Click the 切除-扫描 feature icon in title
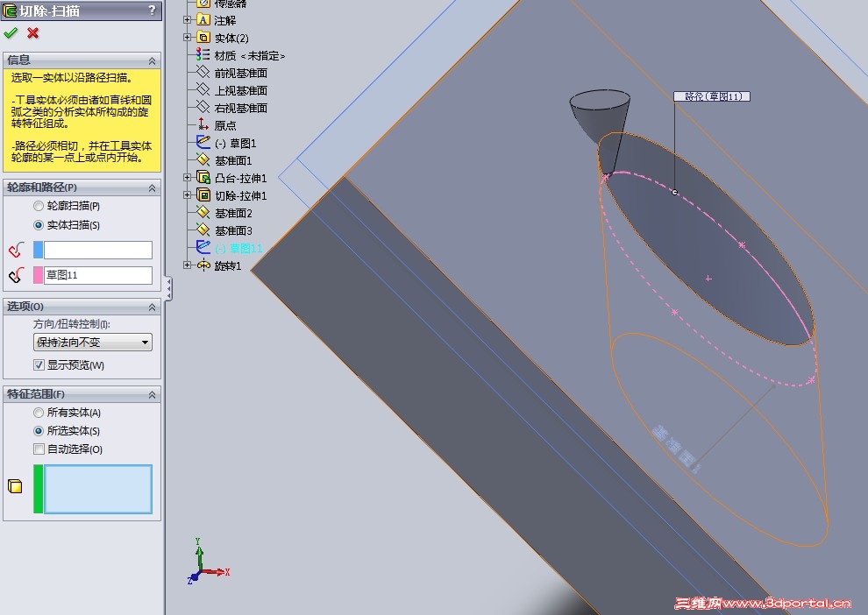868x615 pixels. 10,11
